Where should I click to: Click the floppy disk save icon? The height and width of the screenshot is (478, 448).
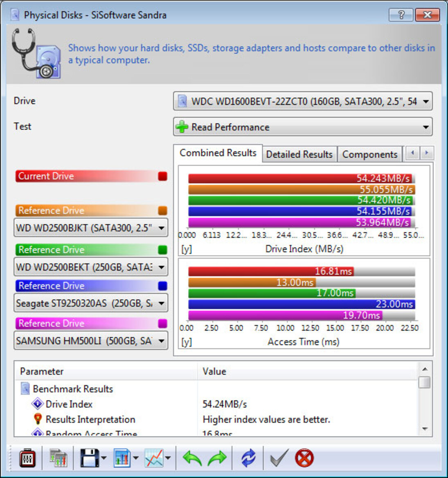click(89, 458)
